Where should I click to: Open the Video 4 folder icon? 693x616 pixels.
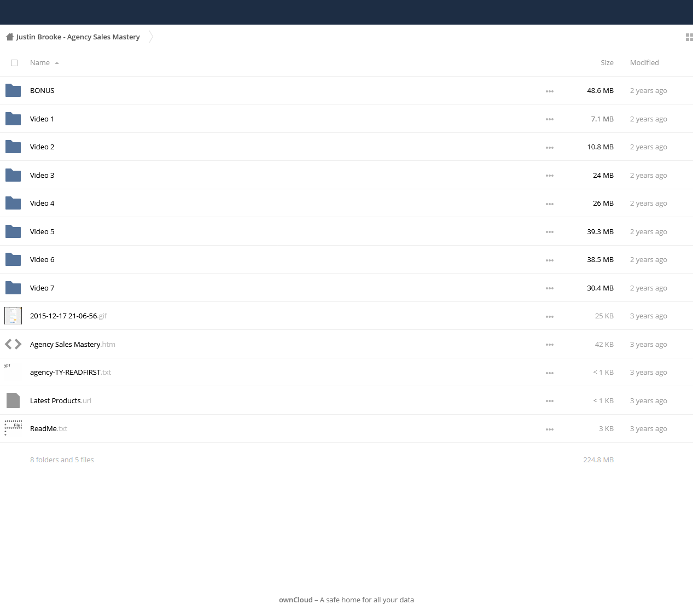(x=13, y=203)
